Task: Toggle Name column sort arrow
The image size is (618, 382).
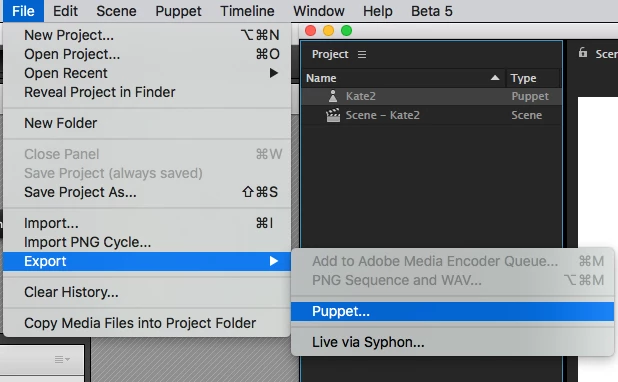Action: 495,78
